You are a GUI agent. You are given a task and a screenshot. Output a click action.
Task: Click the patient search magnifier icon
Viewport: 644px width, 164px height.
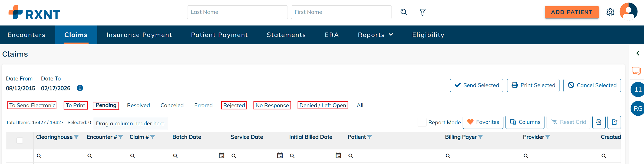(404, 12)
